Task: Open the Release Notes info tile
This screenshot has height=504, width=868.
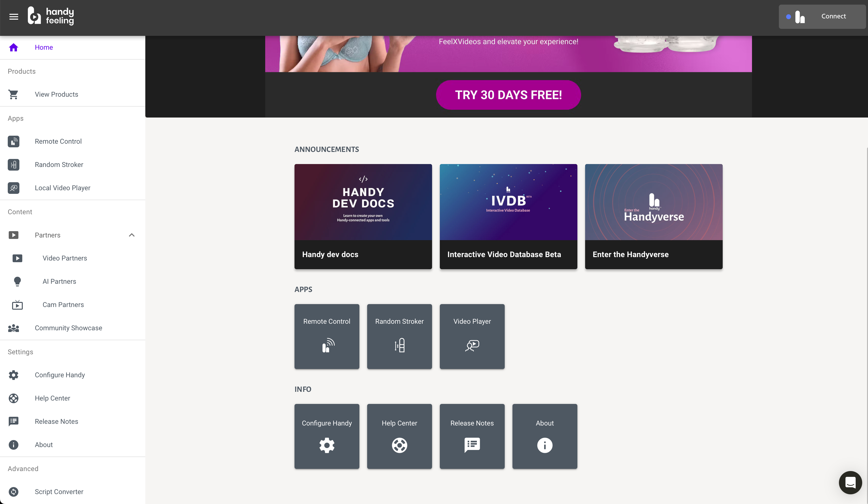Action: click(472, 436)
